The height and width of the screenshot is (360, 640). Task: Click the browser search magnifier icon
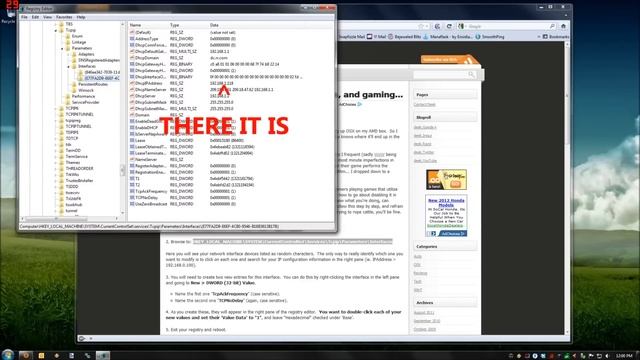click(552, 26)
